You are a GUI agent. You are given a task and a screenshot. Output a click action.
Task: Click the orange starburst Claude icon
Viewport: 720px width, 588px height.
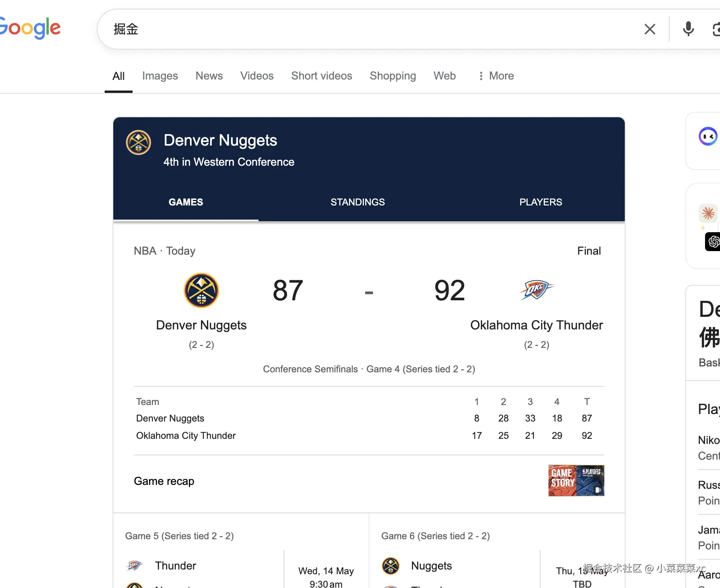(708, 213)
